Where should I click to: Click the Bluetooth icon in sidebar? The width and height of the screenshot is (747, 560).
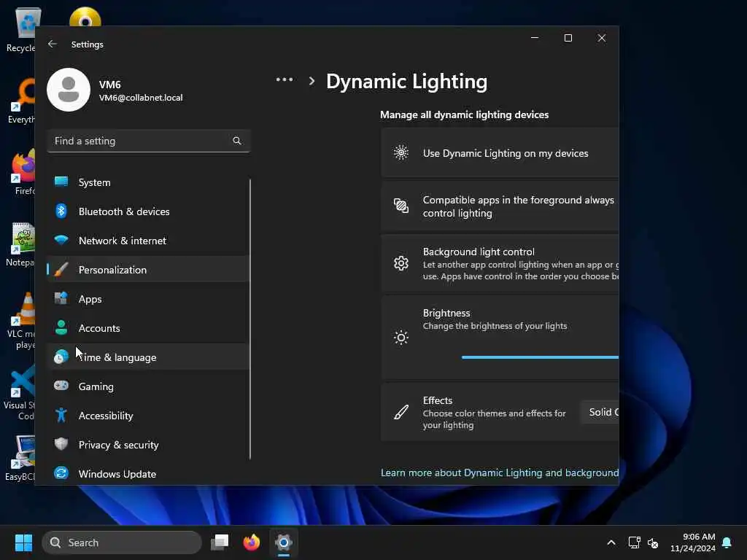click(61, 211)
